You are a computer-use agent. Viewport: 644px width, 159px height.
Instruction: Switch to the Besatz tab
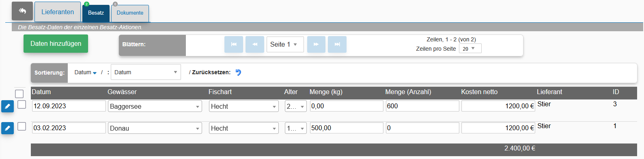tap(96, 13)
